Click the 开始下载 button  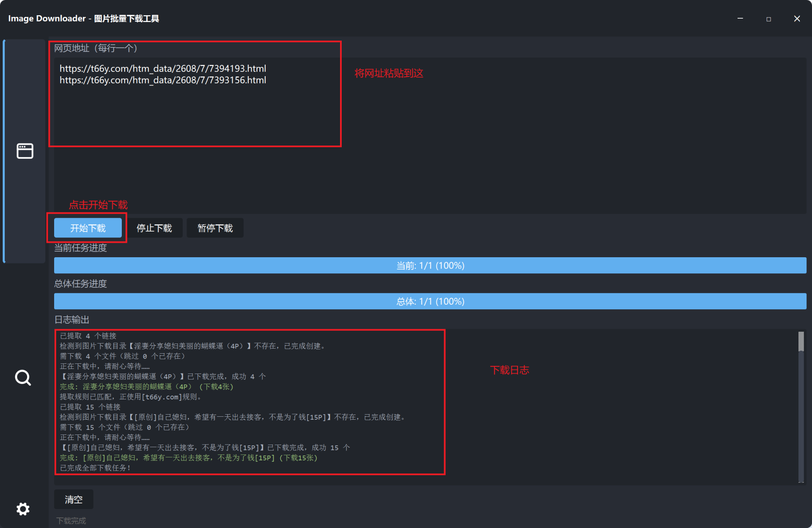(x=88, y=228)
